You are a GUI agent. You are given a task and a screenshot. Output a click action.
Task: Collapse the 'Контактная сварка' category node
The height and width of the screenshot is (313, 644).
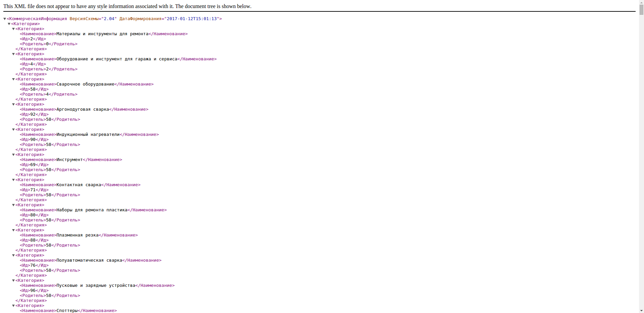click(13, 180)
